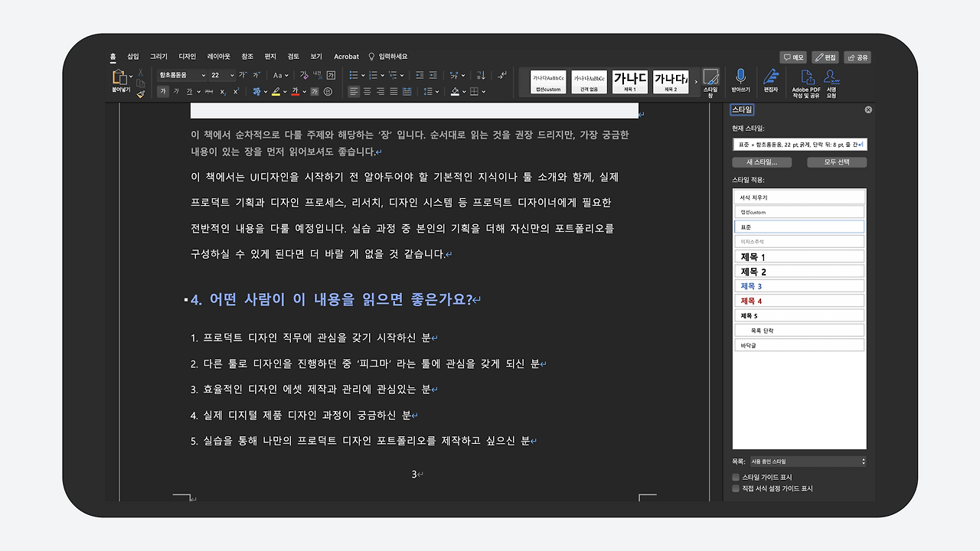Expand the bullet list dropdown arrow
Image resolution: width=980 pixels, height=551 pixels.
click(x=363, y=75)
